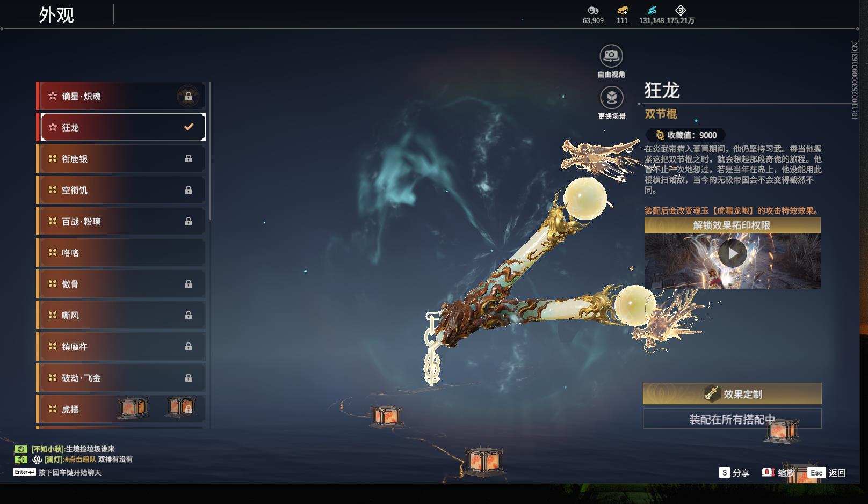Click the orange 装配后会改变魂玉 notice text
868x504 pixels.
coord(732,210)
